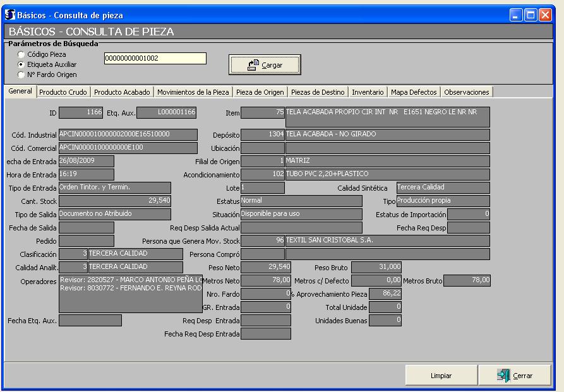Go to Movimientos de la Pieza tab
Screen dimensions: 564x392
point(193,92)
